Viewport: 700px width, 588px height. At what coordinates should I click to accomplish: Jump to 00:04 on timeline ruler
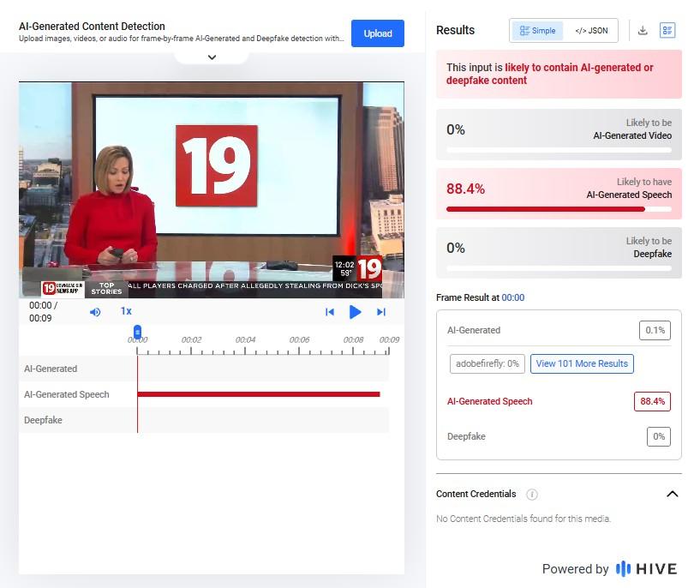[x=245, y=339]
